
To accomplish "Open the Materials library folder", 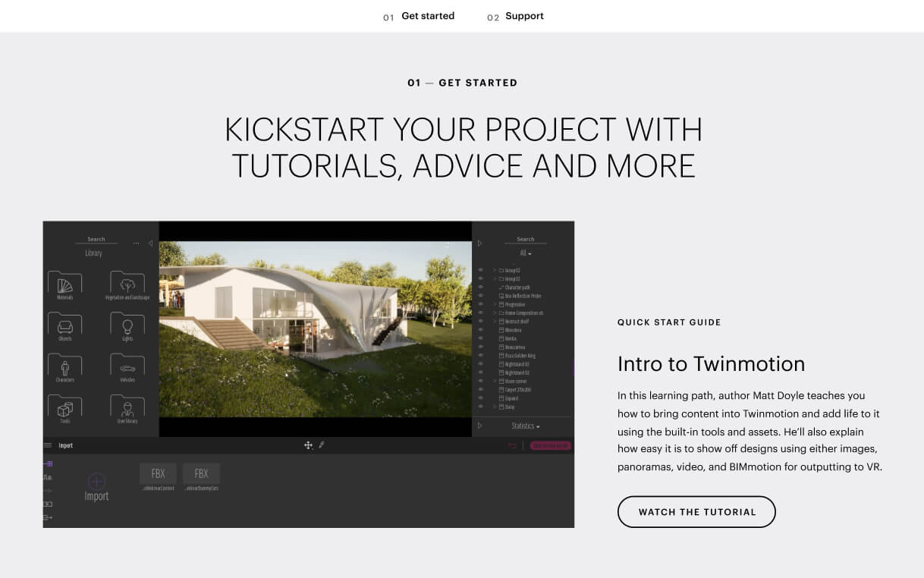I will [65, 284].
